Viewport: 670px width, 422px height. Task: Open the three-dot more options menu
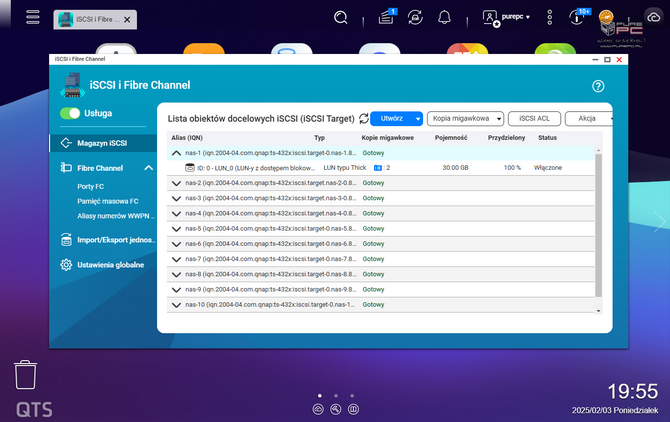[x=550, y=18]
